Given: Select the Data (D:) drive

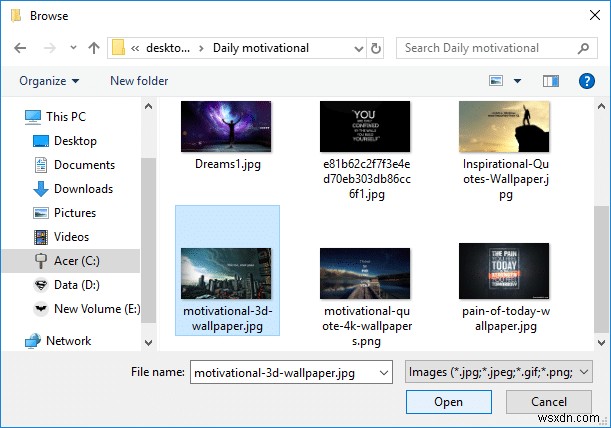Looking at the screenshot, I should click(66, 285).
